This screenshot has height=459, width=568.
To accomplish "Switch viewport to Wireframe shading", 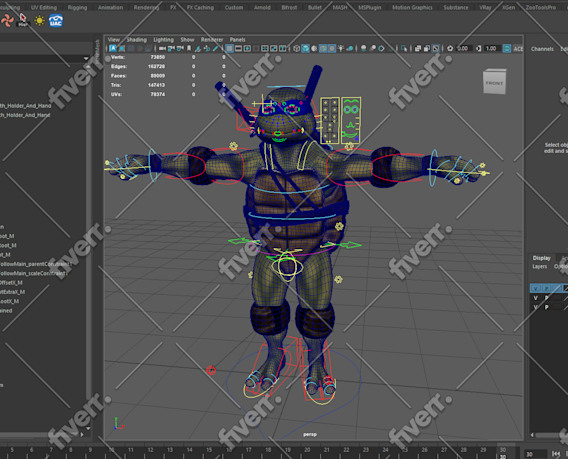I will tap(296, 49).
